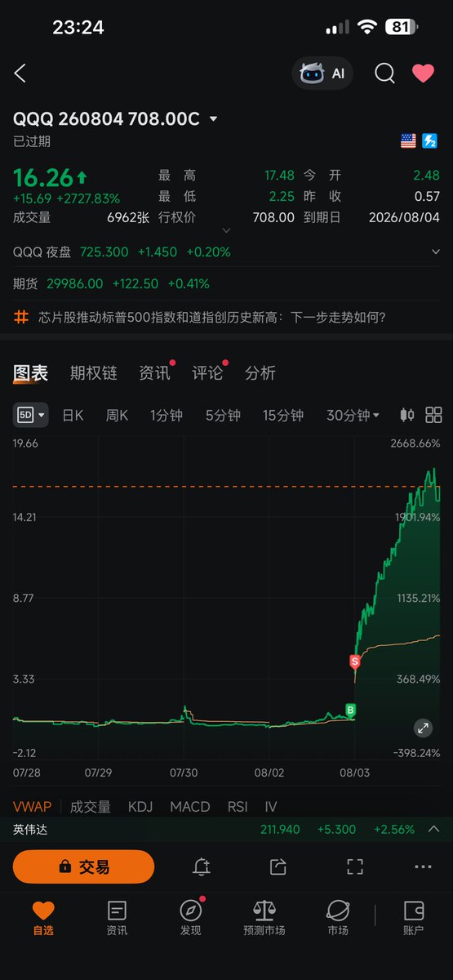This screenshot has height=980, width=453.
Task: Open the four-square chart layout icon
Action: coord(433,415)
